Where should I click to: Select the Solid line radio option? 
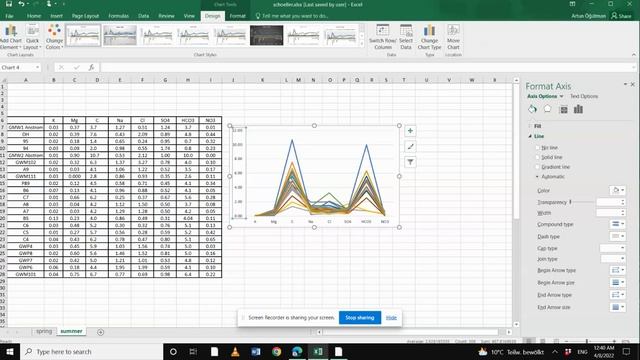(538, 157)
